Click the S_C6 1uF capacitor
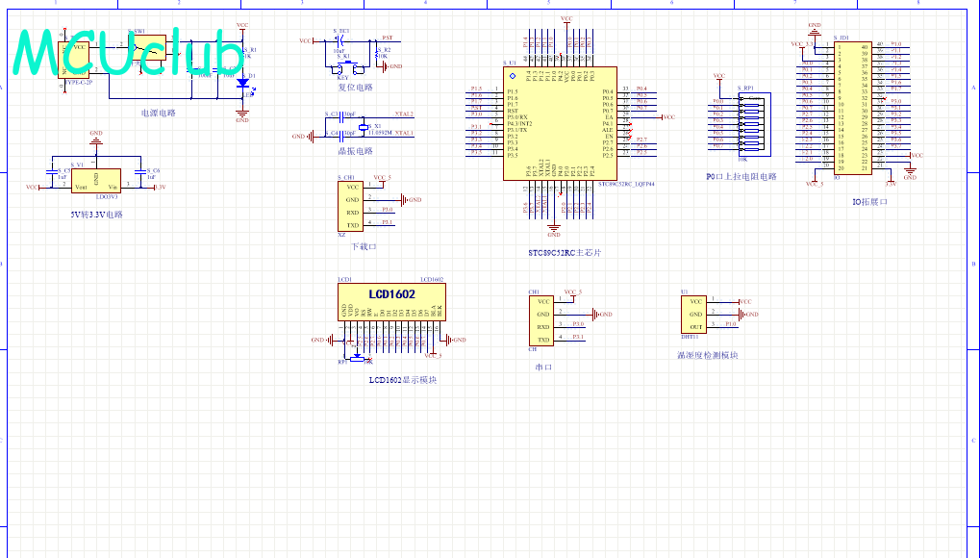 tap(139, 171)
